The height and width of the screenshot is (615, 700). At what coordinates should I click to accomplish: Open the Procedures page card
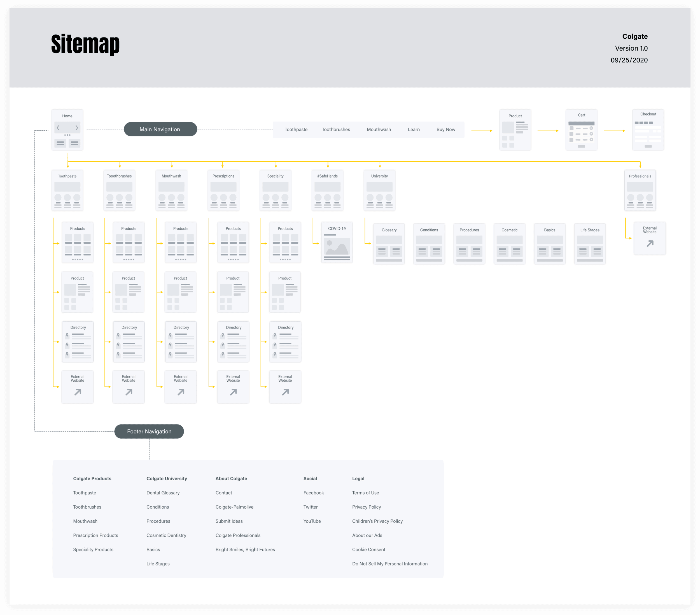[x=469, y=244]
